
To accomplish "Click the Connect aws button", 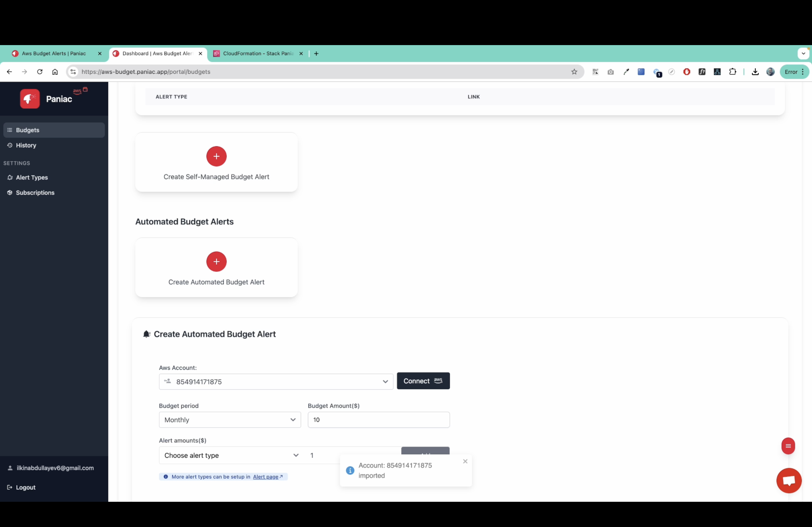I will pyautogui.click(x=423, y=381).
